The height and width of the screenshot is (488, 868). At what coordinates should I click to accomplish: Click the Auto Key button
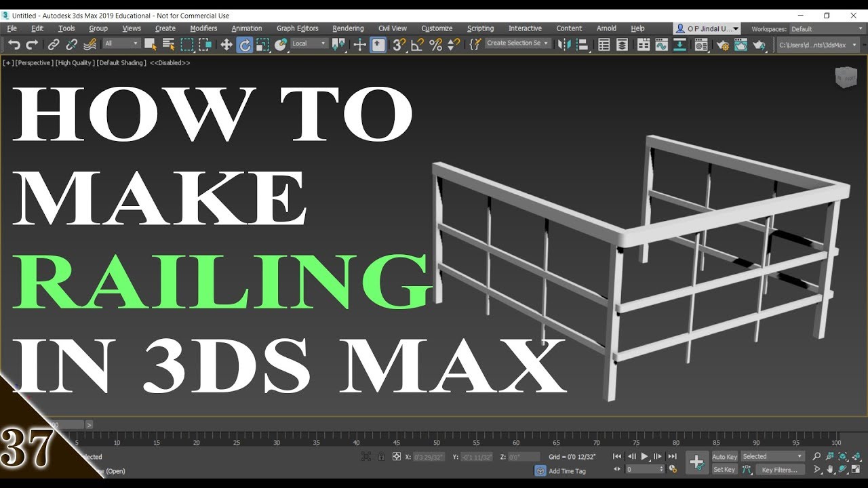[x=724, y=457]
